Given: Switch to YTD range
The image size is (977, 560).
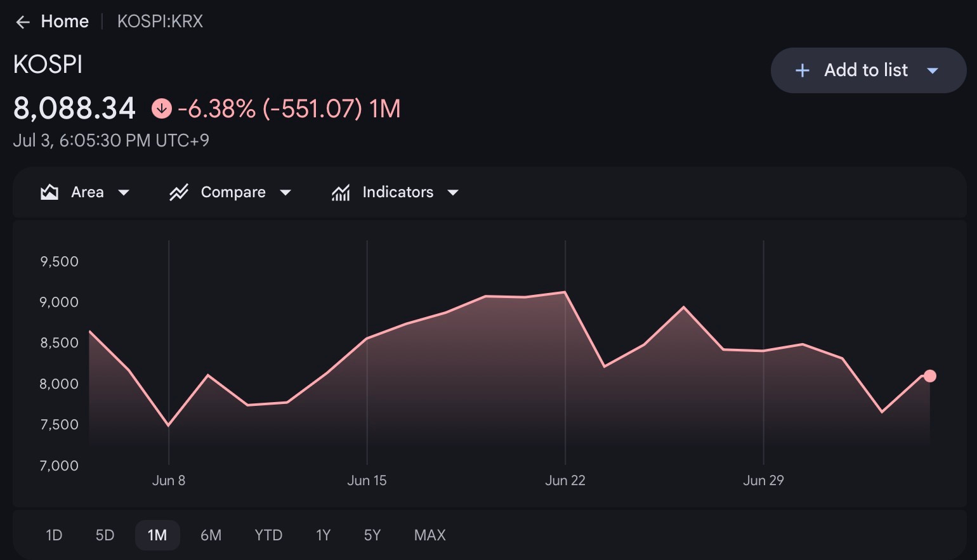Looking at the screenshot, I should (x=268, y=535).
